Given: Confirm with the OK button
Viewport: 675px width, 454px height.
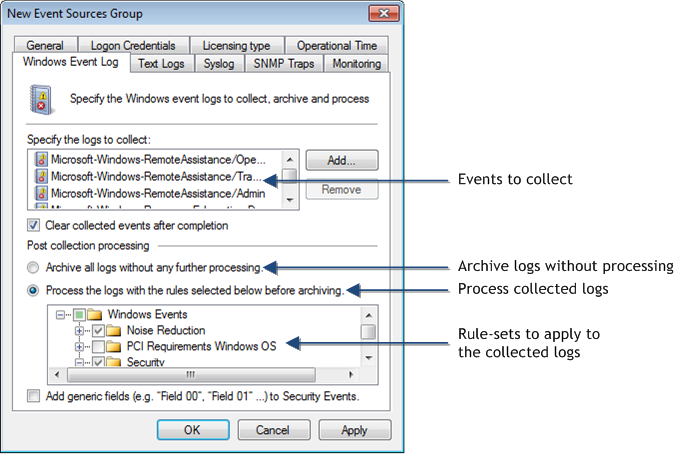Looking at the screenshot, I should tap(193, 430).
